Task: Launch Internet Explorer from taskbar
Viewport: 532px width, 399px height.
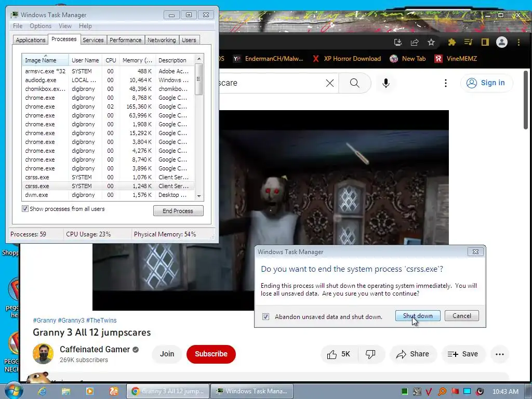Action: [42, 391]
